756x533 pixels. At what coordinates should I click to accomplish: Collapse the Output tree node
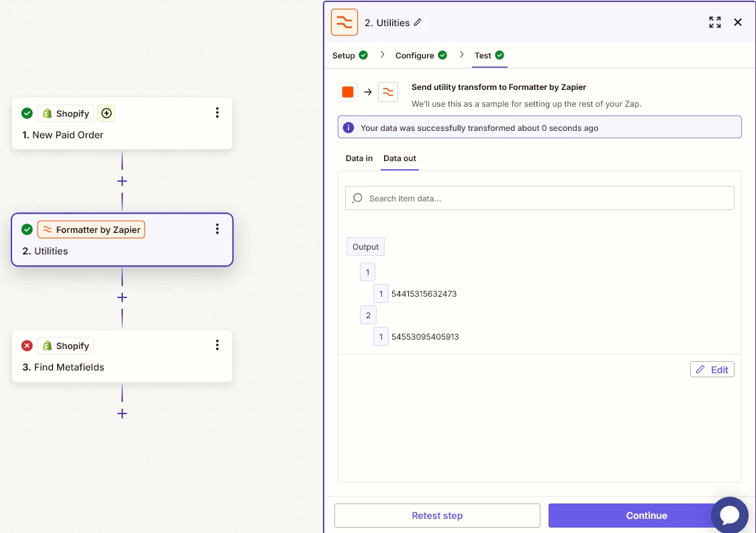pyautogui.click(x=365, y=247)
